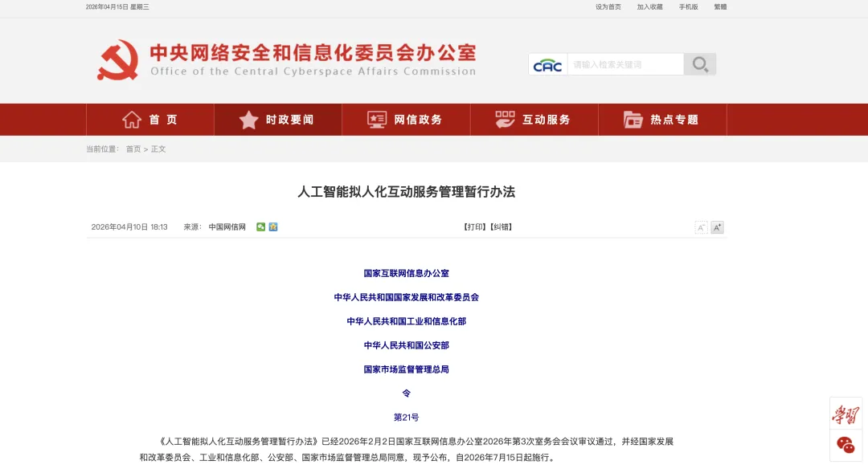Click the single character 令
This screenshot has height=473, width=868.
407,393
